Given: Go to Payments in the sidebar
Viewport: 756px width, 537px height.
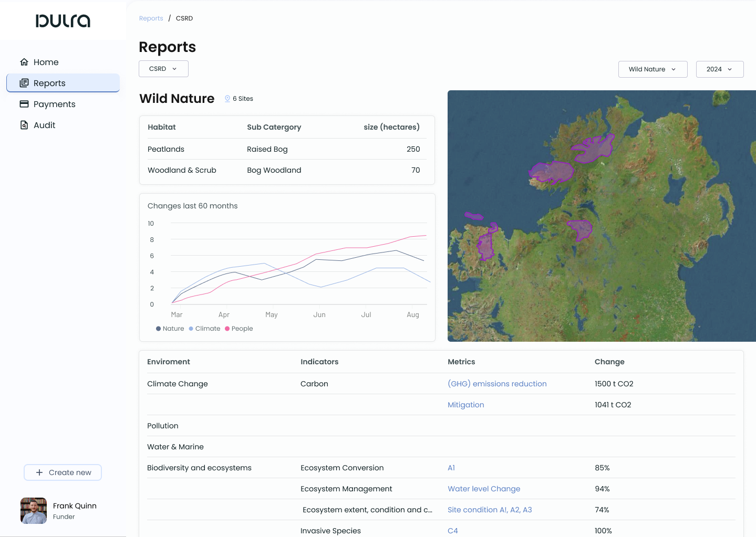Looking at the screenshot, I should click(54, 104).
